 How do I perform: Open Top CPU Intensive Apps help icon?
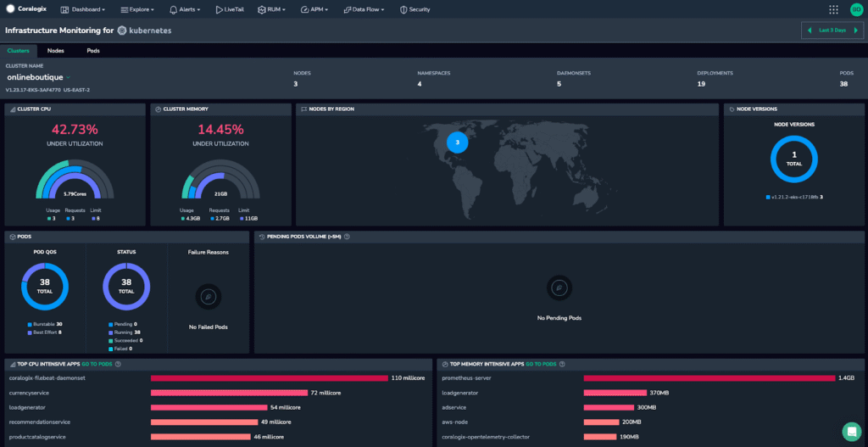(x=118, y=364)
